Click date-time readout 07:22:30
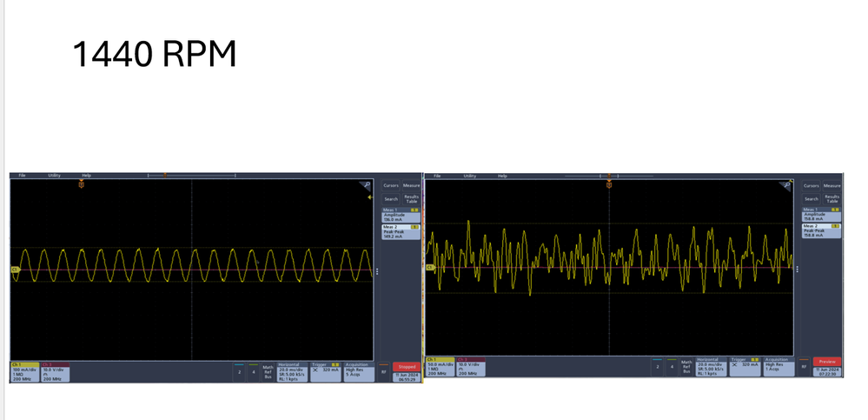The height and width of the screenshot is (420, 868). [827, 372]
